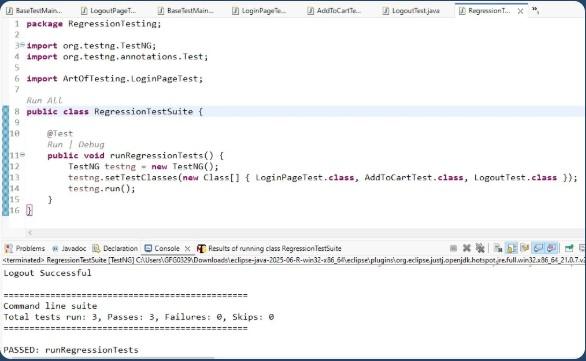Click the Java file icon on LogoutTest.java tab
The image size is (586, 361).
click(386, 11)
